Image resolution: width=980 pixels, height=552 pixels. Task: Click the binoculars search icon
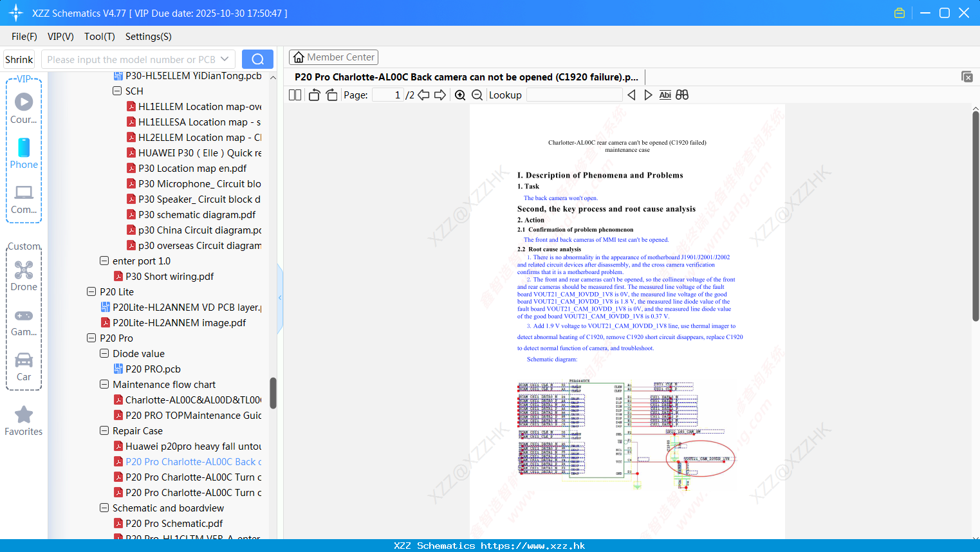coord(682,95)
